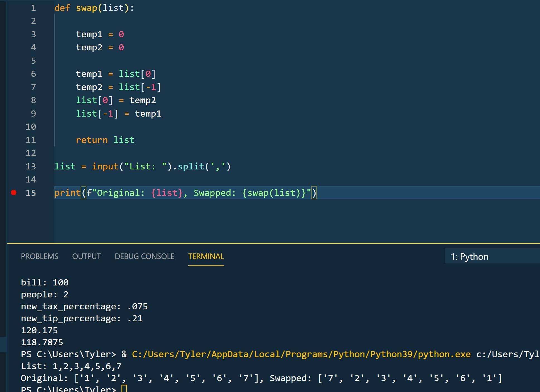540x392 pixels.
Task: Click the swap function name on line 1
Action: click(x=86, y=8)
